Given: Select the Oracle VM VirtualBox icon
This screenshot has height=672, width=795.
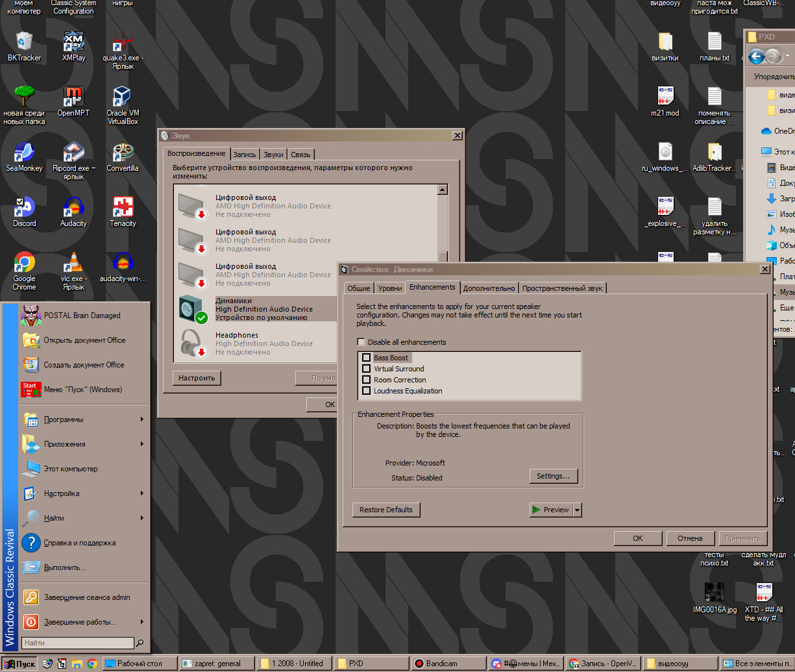Looking at the screenshot, I should pyautogui.click(x=122, y=98).
